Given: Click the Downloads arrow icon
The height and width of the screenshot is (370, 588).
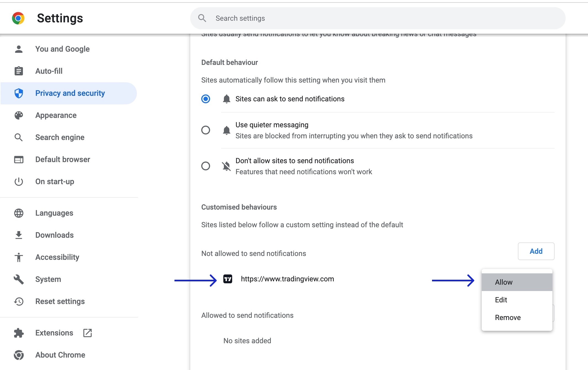Looking at the screenshot, I should 19,235.
